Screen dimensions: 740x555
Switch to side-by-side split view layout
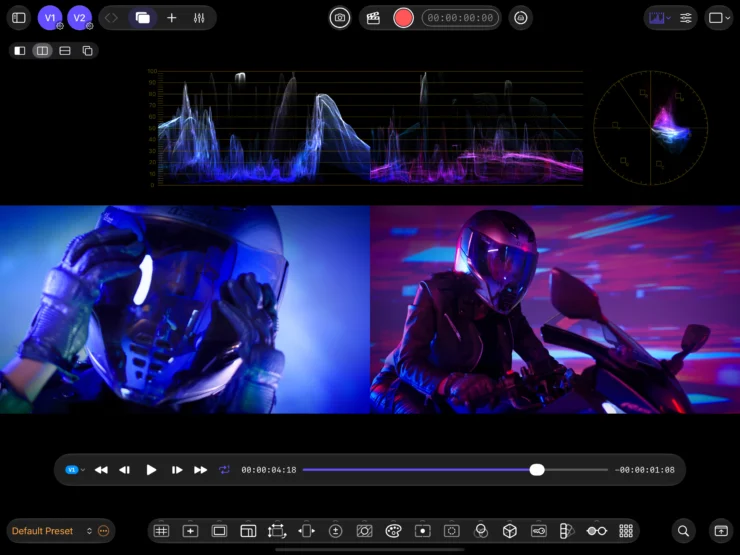coord(42,50)
